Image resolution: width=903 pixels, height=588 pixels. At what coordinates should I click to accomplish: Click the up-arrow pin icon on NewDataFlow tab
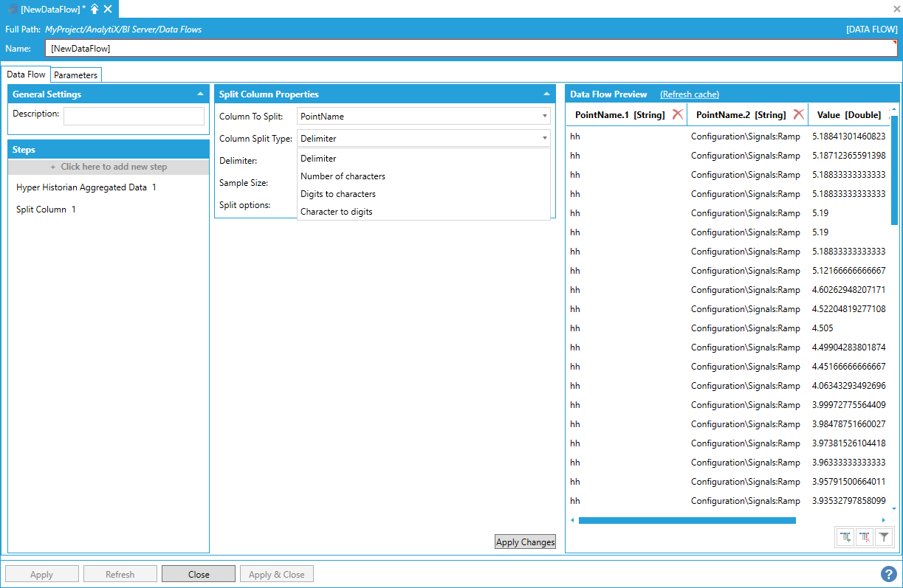95,9
